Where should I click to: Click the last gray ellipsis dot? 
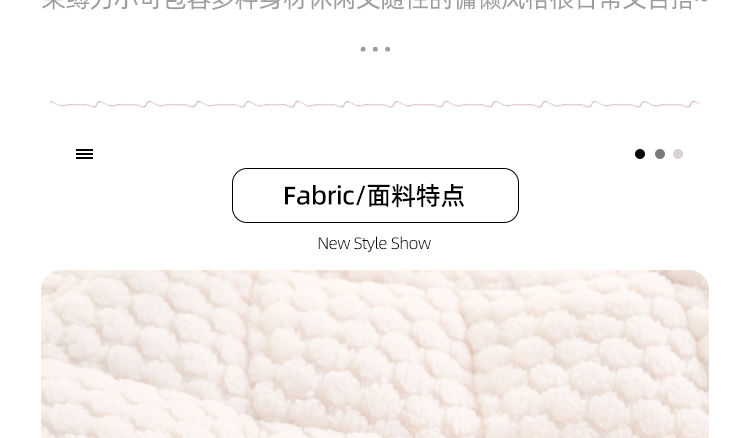tap(388, 49)
